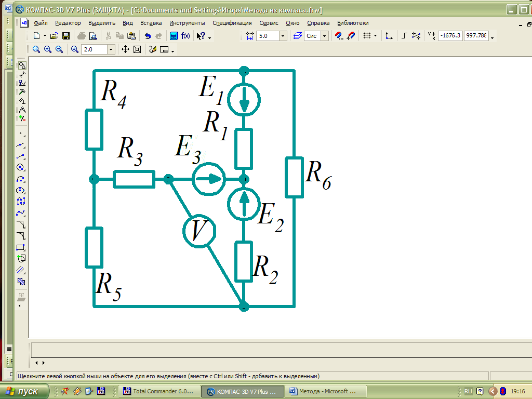Image resolution: width=532 pixels, height=399 pixels.
Task: Click the Save document icon
Action: pyautogui.click(x=66, y=36)
